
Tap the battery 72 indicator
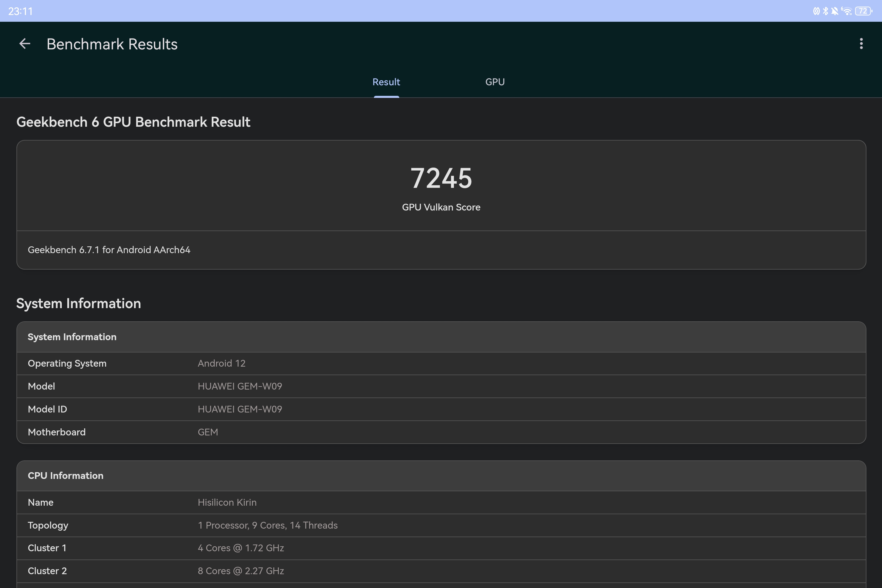pos(864,11)
